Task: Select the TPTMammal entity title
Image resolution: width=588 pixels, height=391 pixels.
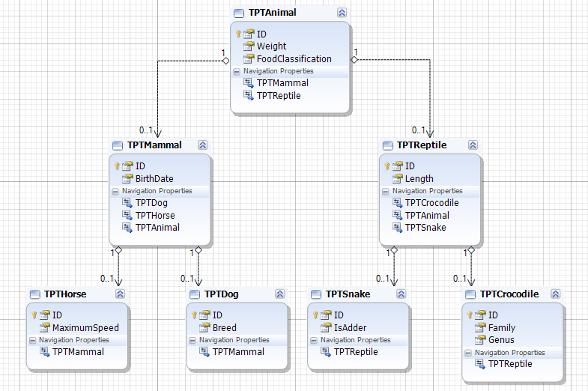Action: tap(154, 145)
